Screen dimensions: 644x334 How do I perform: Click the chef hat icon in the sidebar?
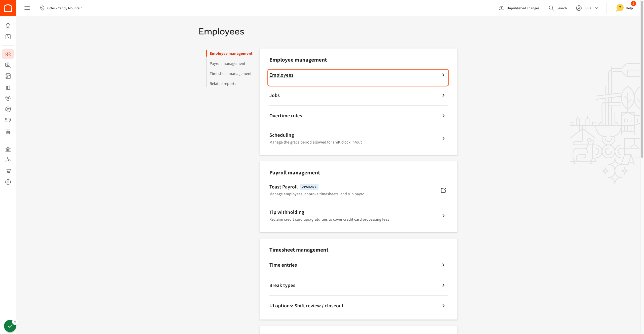click(8, 131)
